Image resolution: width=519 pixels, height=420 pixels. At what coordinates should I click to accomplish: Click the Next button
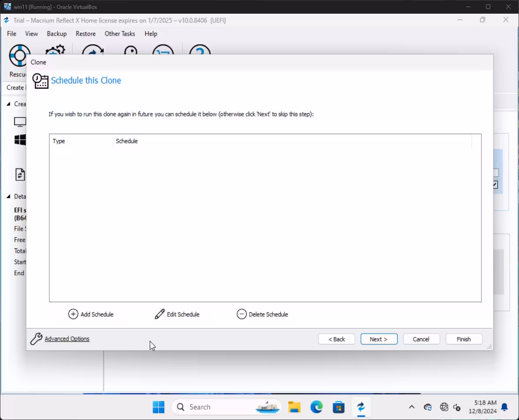click(379, 339)
